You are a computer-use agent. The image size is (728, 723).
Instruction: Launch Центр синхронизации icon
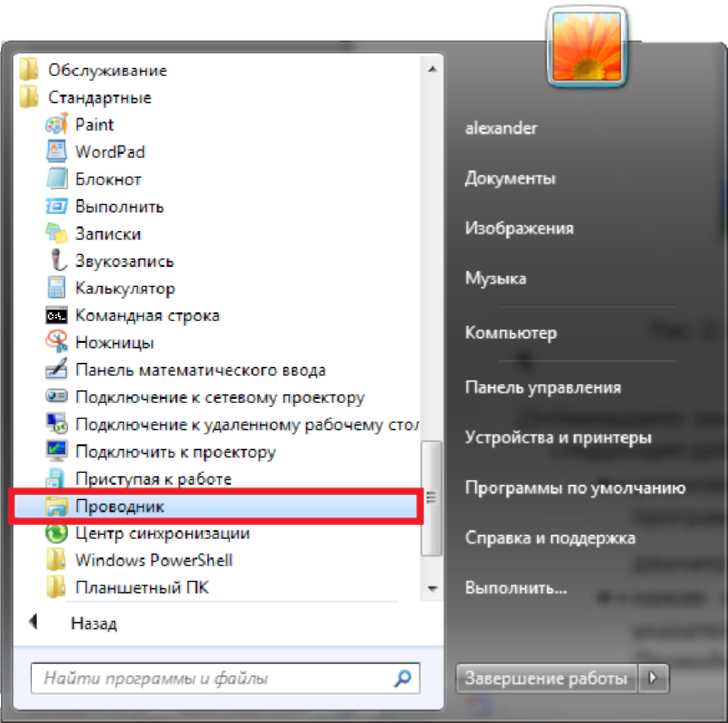click(x=57, y=533)
